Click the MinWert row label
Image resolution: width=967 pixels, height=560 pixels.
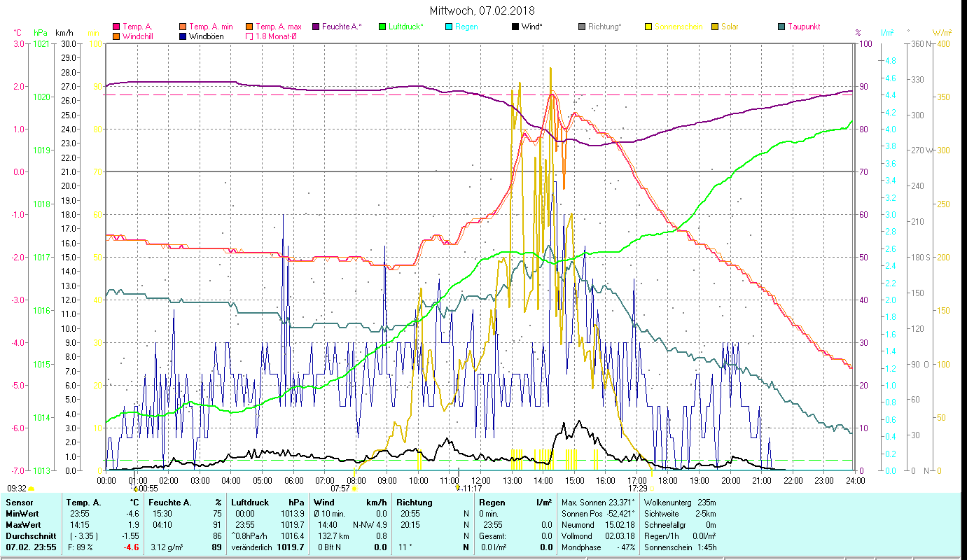point(22,514)
